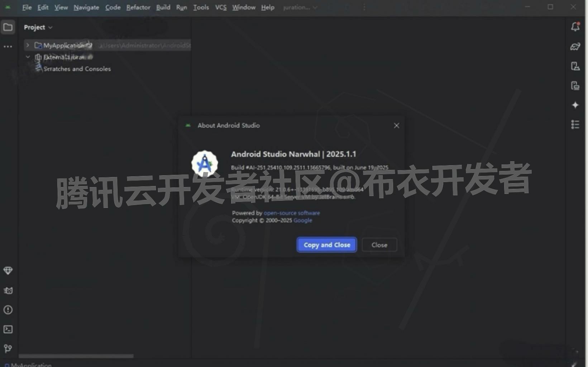Open the Running Devices panel
This screenshot has width=588, height=367.
[x=575, y=86]
